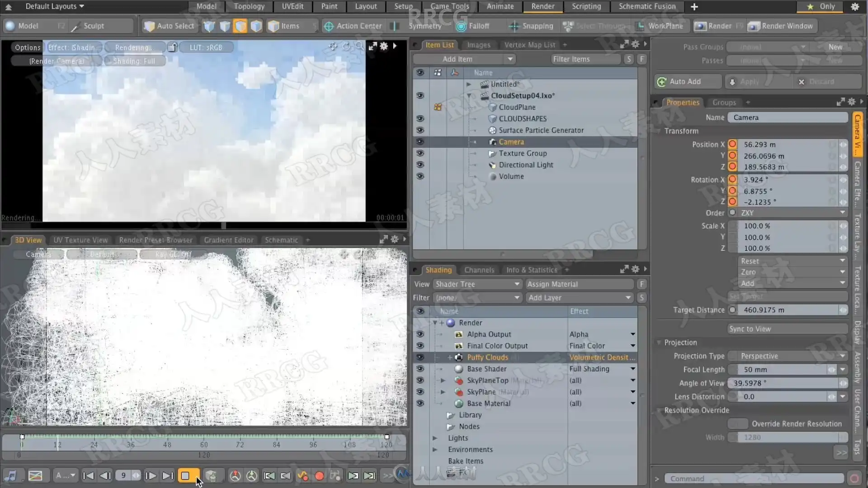Image resolution: width=868 pixels, height=488 pixels.
Task: Click the highlighted play/stop button
Action: click(x=185, y=476)
